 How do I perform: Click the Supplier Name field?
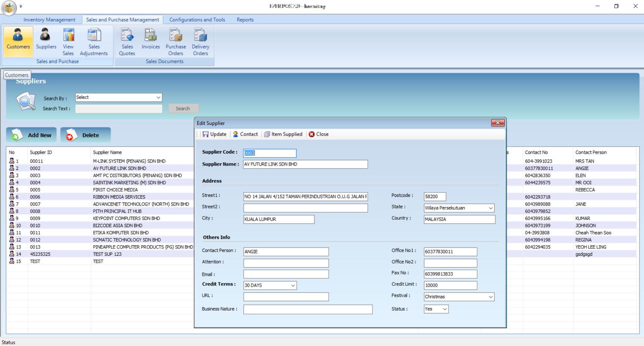[306, 164]
